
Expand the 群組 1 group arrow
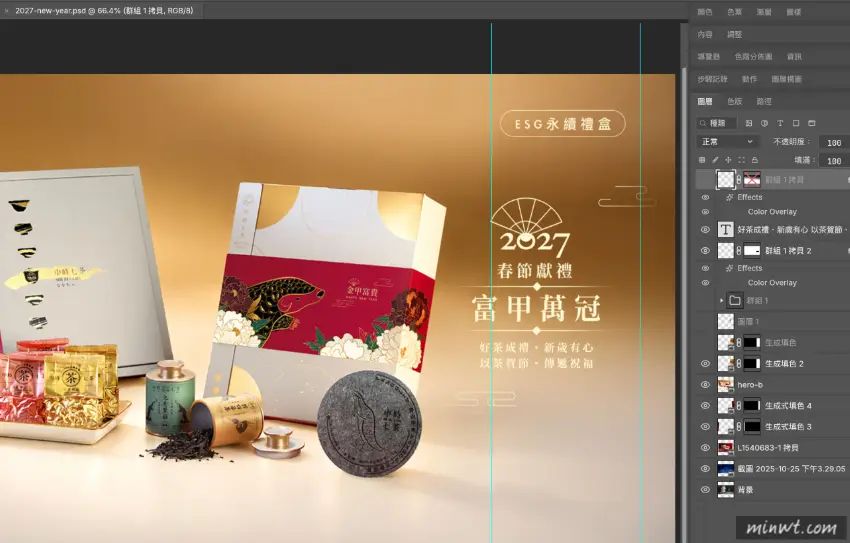tap(722, 300)
